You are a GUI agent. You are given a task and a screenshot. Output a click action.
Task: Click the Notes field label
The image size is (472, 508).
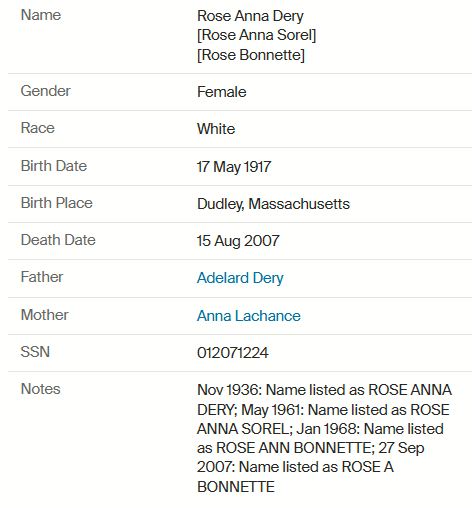click(x=40, y=389)
